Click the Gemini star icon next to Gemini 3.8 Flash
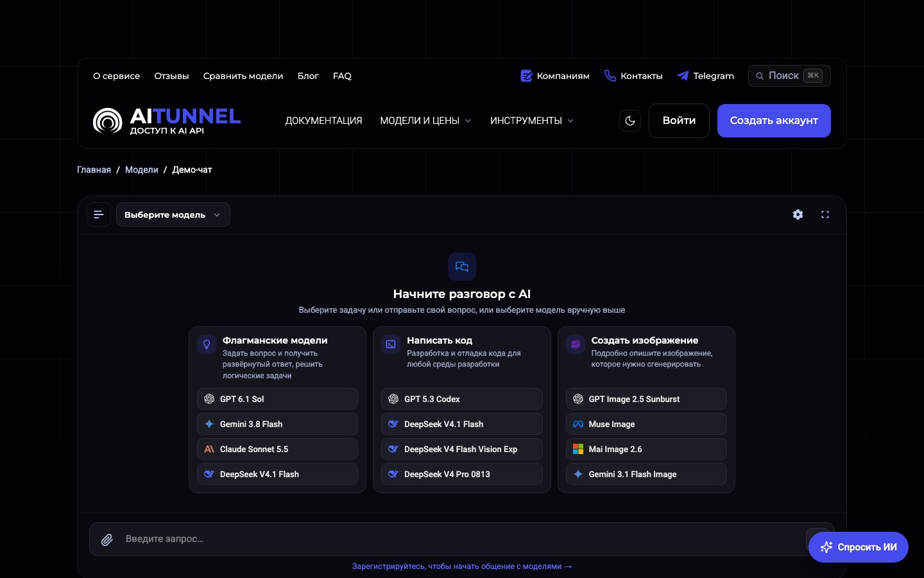The image size is (924, 578). [x=209, y=424]
